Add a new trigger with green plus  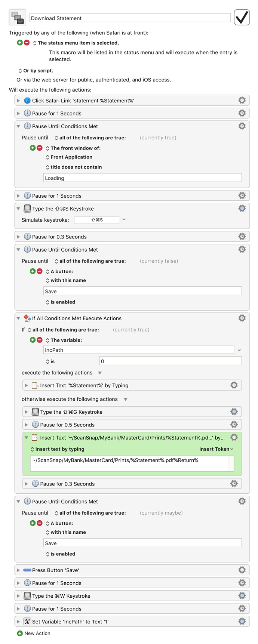(x=20, y=43)
